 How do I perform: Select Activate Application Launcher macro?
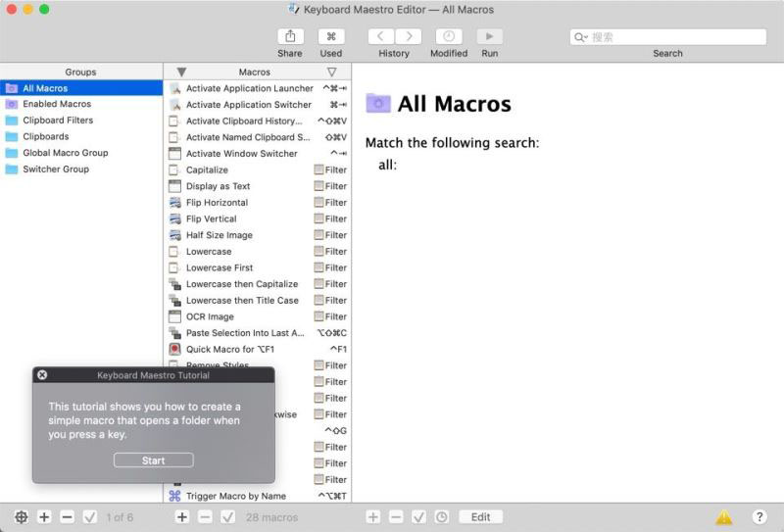tap(258, 88)
